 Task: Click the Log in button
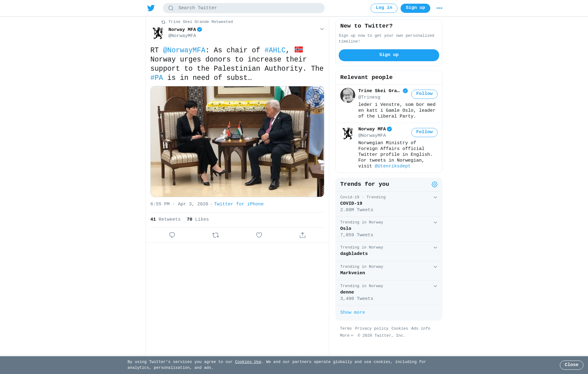pos(384,8)
